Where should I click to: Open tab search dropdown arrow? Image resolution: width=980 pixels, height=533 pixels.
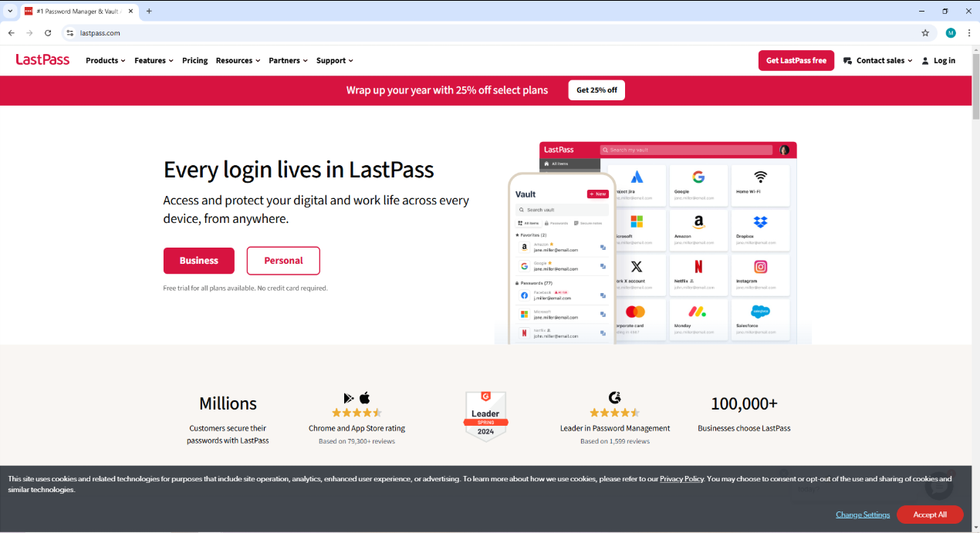pyautogui.click(x=11, y=11)
